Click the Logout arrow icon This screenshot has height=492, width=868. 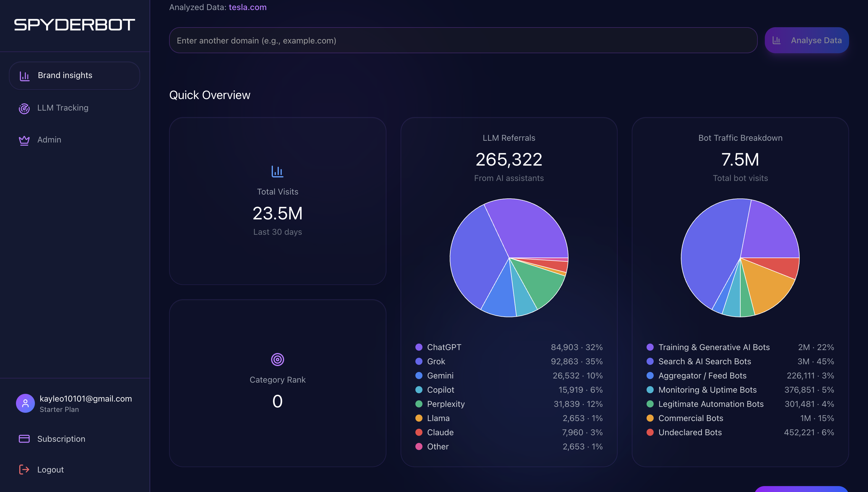coord(24,469)
